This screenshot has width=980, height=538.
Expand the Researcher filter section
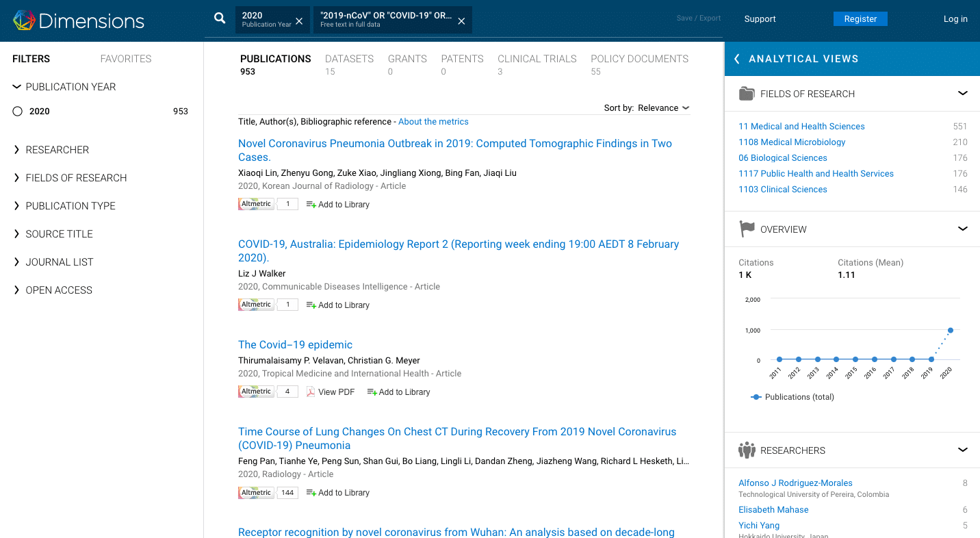[x=57, y=150]
